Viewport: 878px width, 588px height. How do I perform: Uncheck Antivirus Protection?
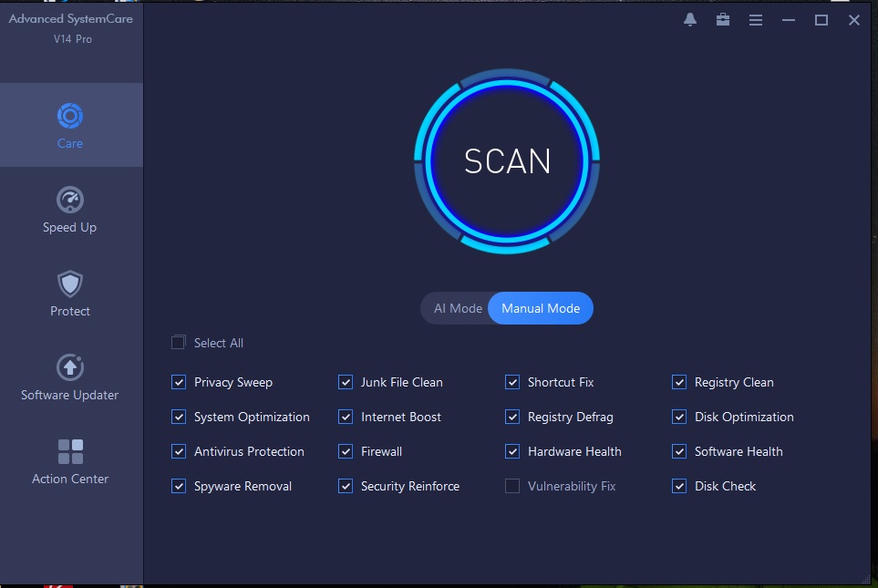tap(179, 451)
